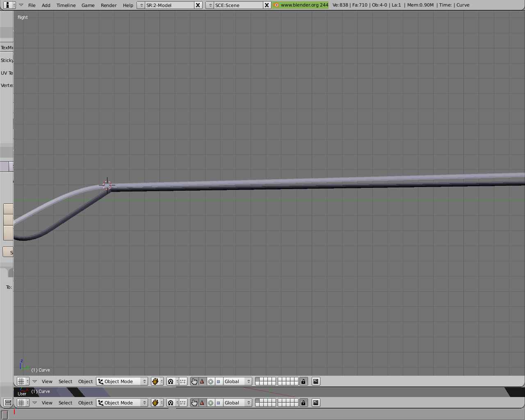Enable rotate manipulator circle in Right view header
The width and height of the screenshot is (525, 420).
pyautogui.click(x=210, y=381)
